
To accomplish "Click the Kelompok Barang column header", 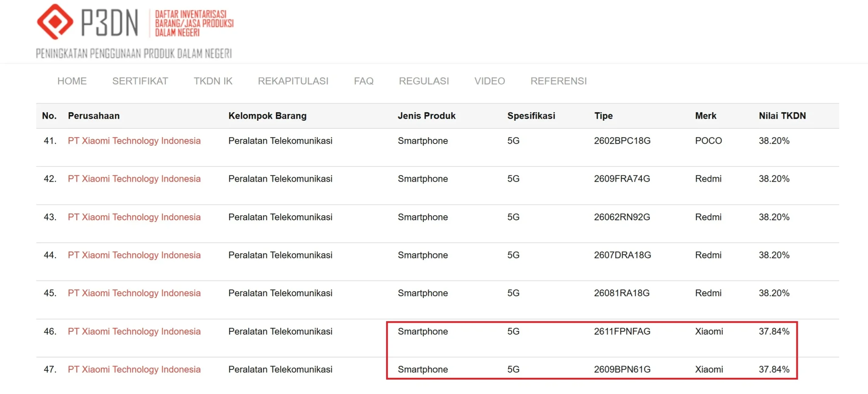I will click(x=267, y=116).
